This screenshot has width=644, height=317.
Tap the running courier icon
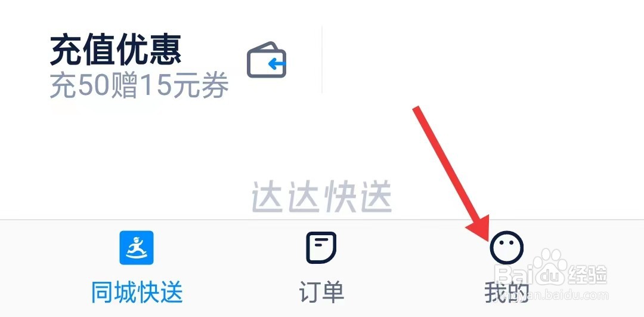coord(137,248)
